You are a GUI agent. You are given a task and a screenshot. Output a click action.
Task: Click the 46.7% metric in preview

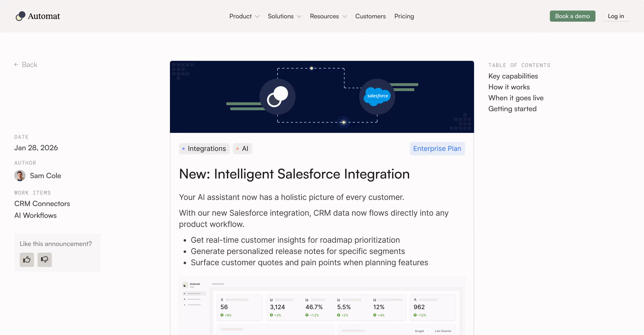pos(314,307)
